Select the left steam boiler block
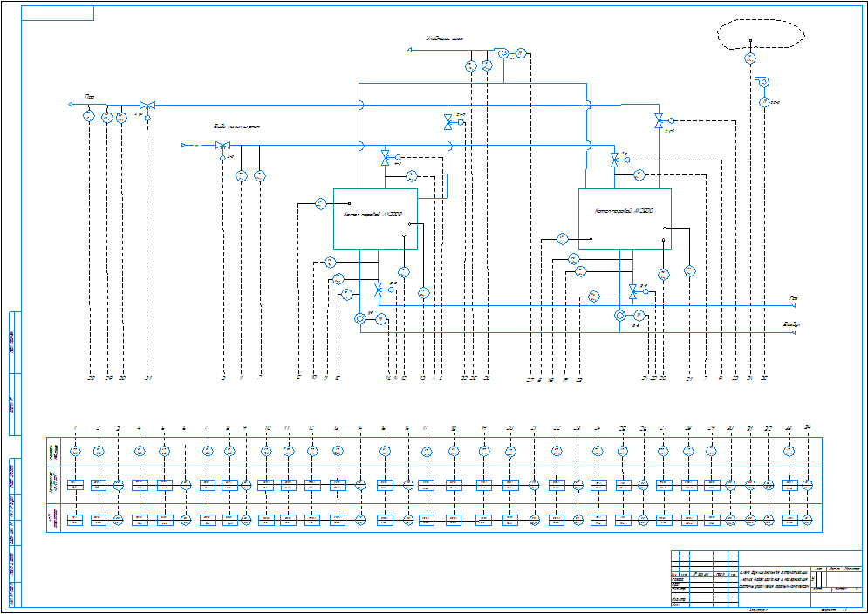Image resolution: width=868 pixels, height=614 pixels. tap(375, 218)
